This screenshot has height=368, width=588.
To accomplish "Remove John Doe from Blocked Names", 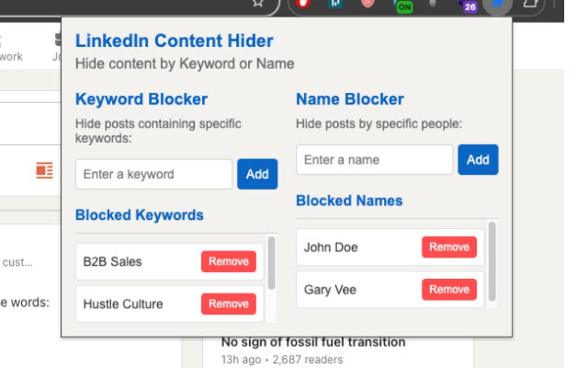I will pos(450,247).
